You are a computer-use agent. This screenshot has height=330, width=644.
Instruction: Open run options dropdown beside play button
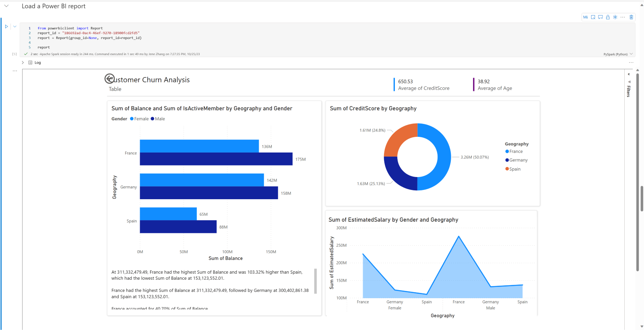15,27
